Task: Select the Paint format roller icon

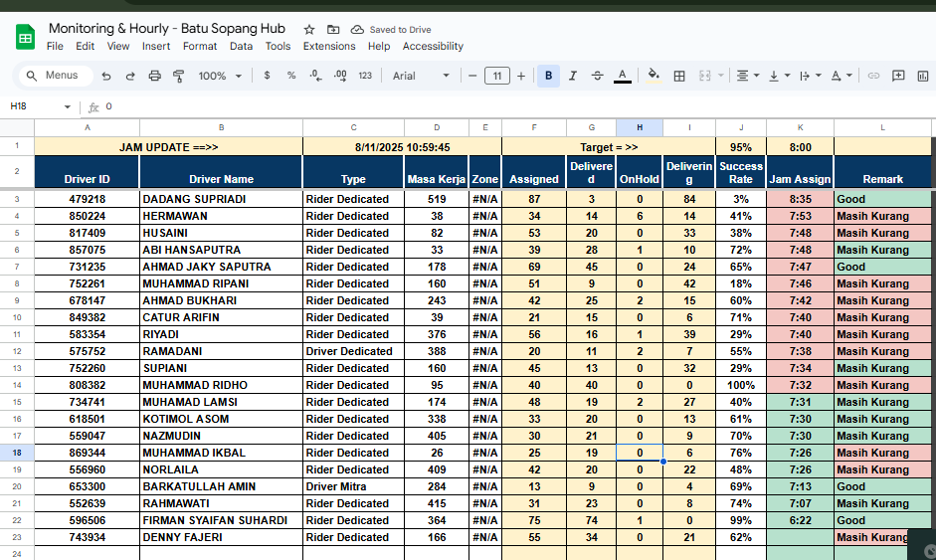Action: coord(179,76)
